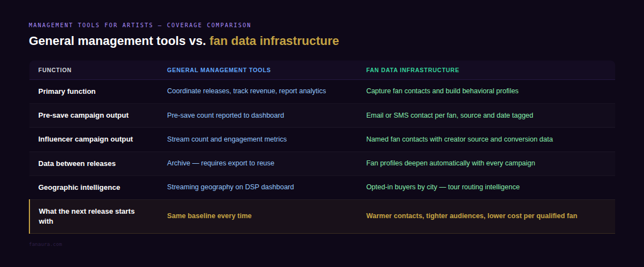The height and width of the screenshot is (267, 644).
Task: Click 'Coordinate releases, track revenue, report analytics'
Action: point(246,91)
